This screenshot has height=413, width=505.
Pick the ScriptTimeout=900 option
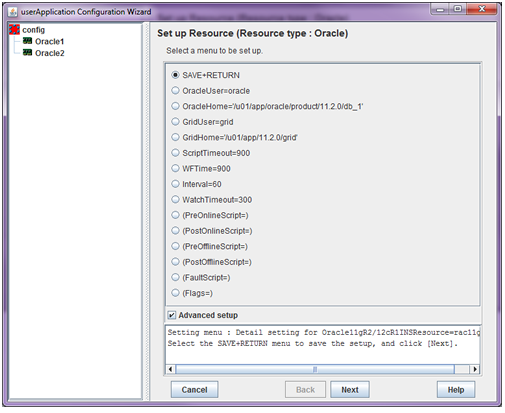pos(211,153)
